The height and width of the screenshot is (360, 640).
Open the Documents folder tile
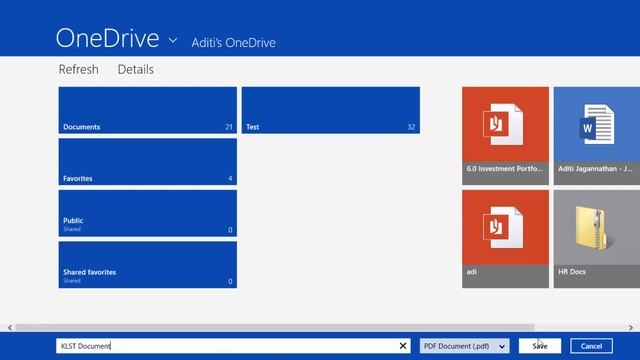coord(148,110)
